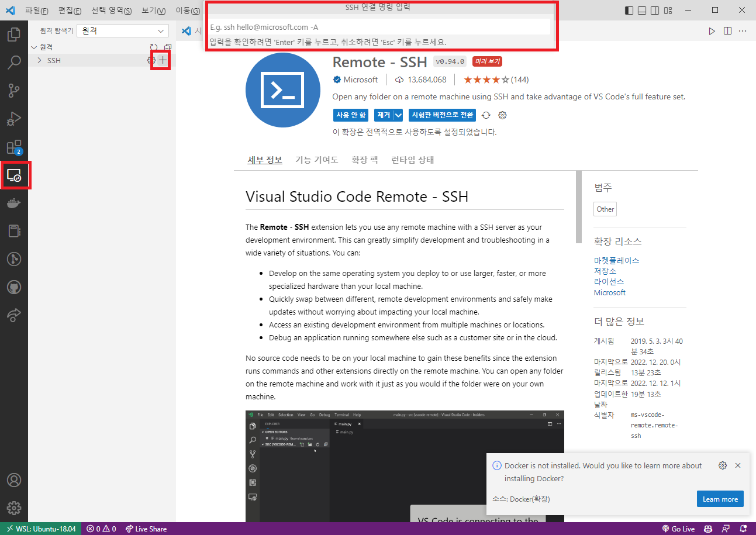The width and height of the screenshot is (756, 535).
Task: Click the 제거 uninstall button
Action: click(384, 115)
